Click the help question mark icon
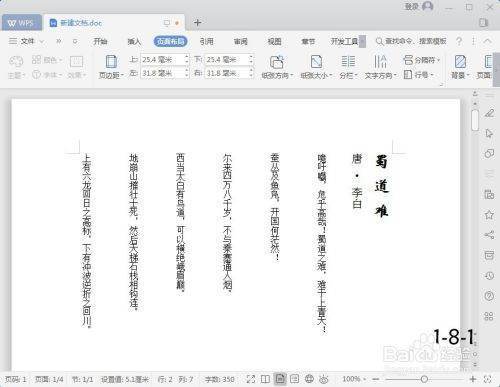Image resolution: width=500 pixels, height=387 pixels. point(459,41)
